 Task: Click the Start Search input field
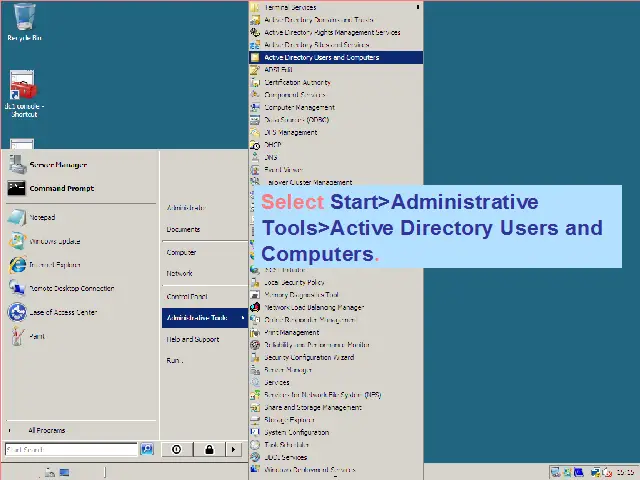pos(71,449)
